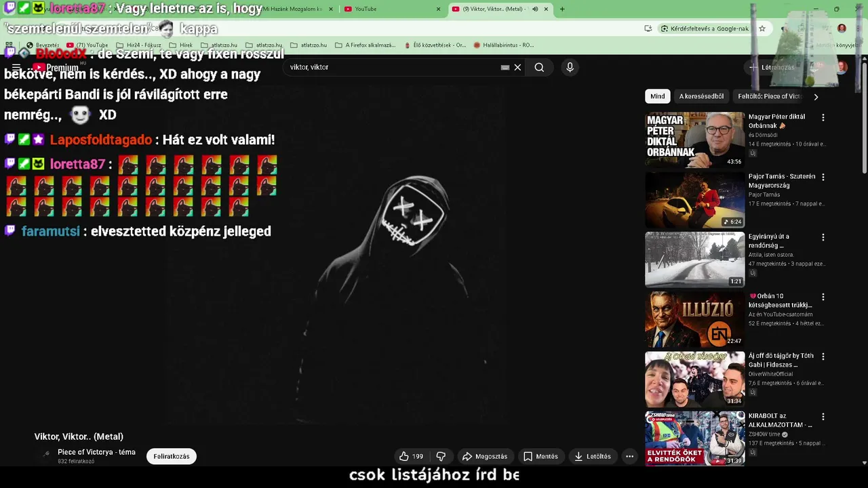Save video with the Mentés button
868x488 pixels.
pyautogui.click(x=540, y=456)
